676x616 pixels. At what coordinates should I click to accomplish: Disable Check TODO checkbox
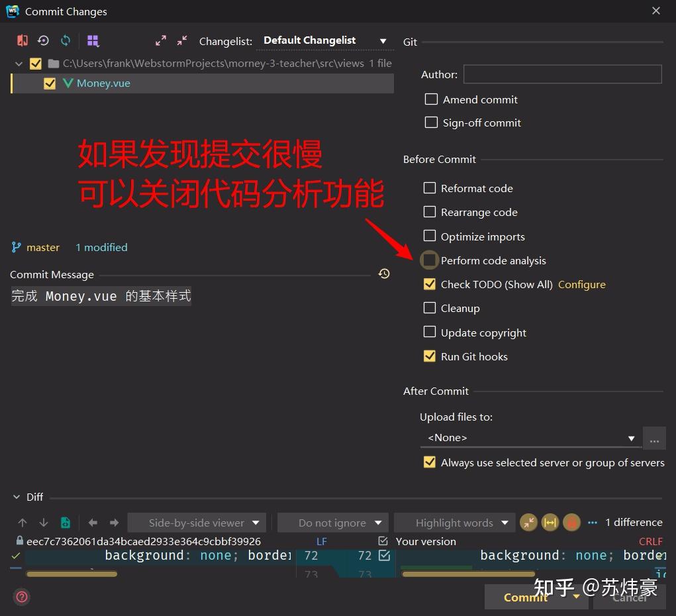point(430,284)
